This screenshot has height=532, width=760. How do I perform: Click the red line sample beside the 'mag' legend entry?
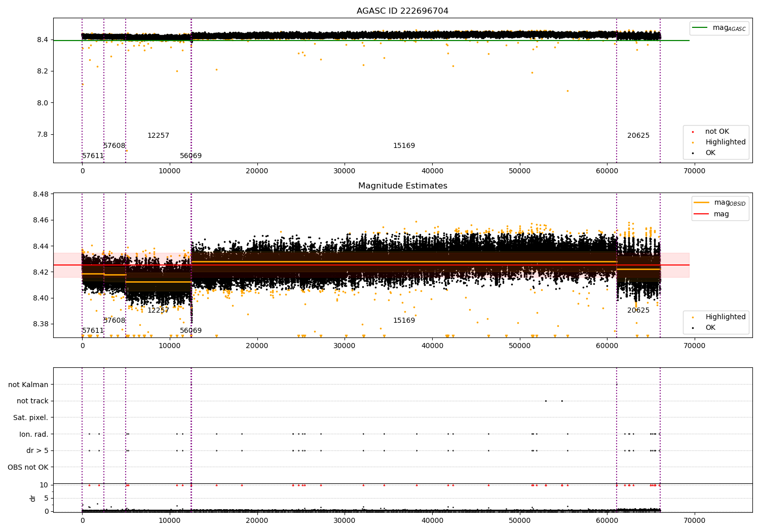pyautogui.click(x=702, y=214)
